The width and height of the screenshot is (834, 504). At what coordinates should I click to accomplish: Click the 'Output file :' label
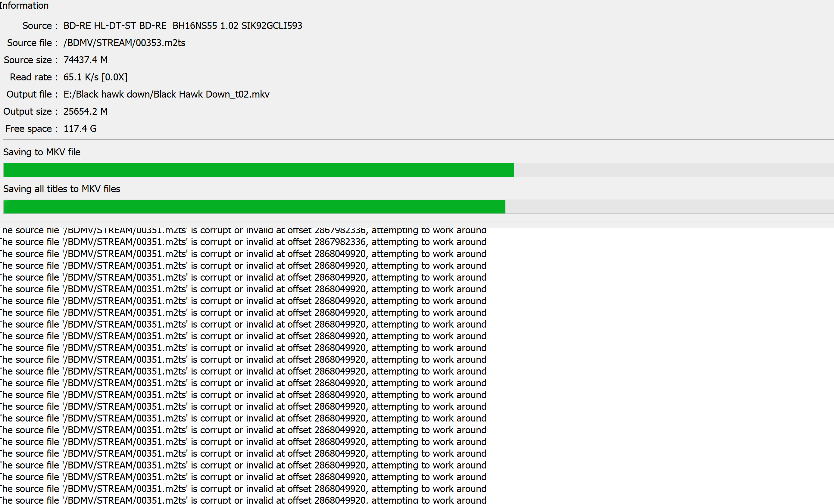tap(32, 94)
